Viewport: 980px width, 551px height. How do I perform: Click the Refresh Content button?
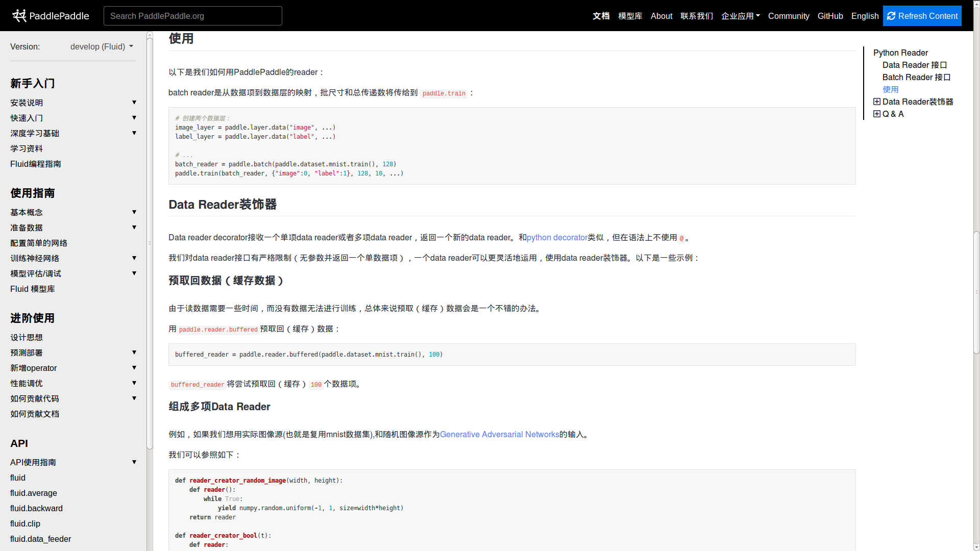pos(922,16)
